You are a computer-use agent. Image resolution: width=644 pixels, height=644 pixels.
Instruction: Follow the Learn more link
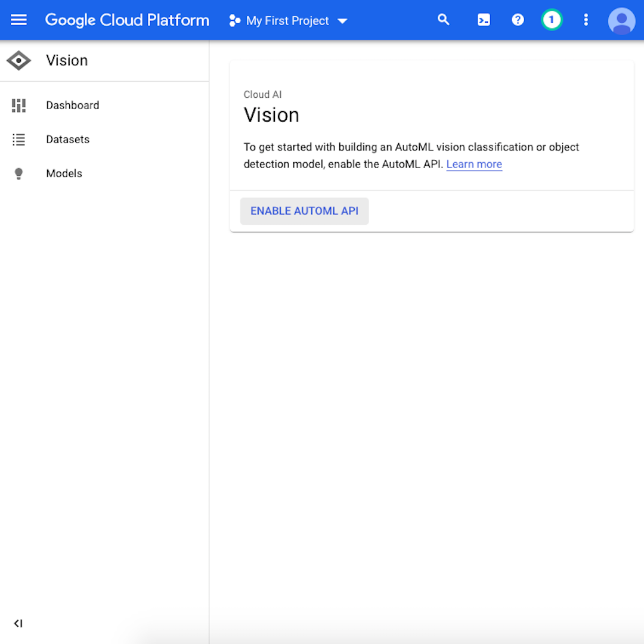pos(474,165)
